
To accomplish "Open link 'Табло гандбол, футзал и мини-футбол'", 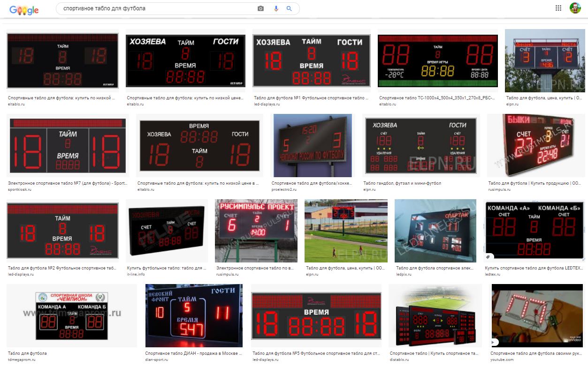I will click(402, 183).
